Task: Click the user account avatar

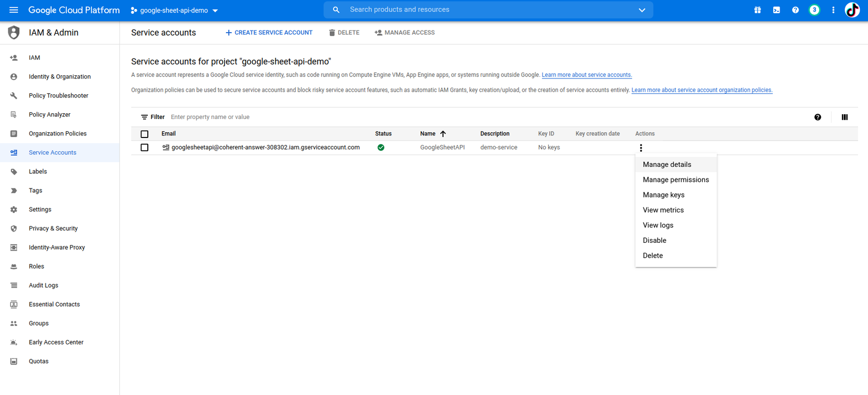Action: [852, 10]
